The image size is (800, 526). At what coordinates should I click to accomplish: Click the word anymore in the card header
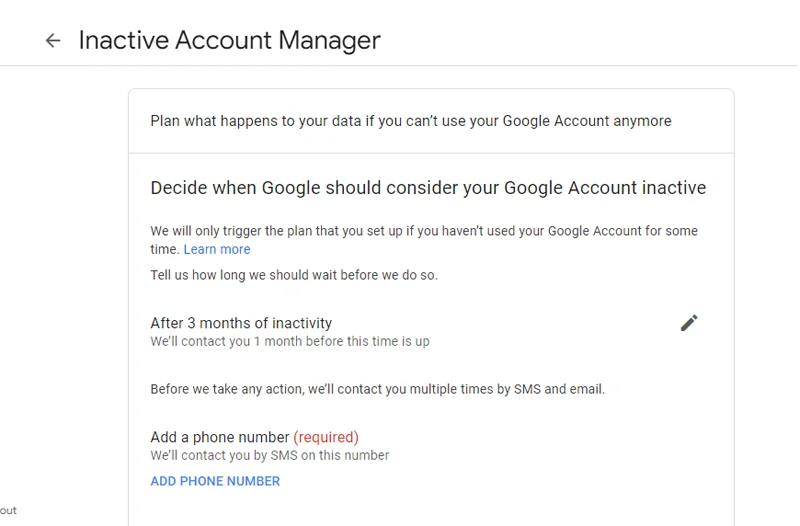642,121
